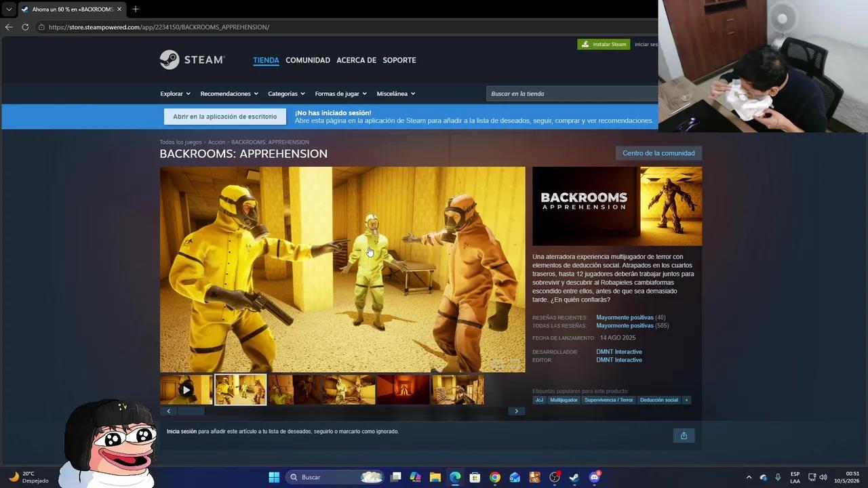Expand the Formas de jugar dropdown
The width and height of the screenshot is (868, 488).
(340, 94)
